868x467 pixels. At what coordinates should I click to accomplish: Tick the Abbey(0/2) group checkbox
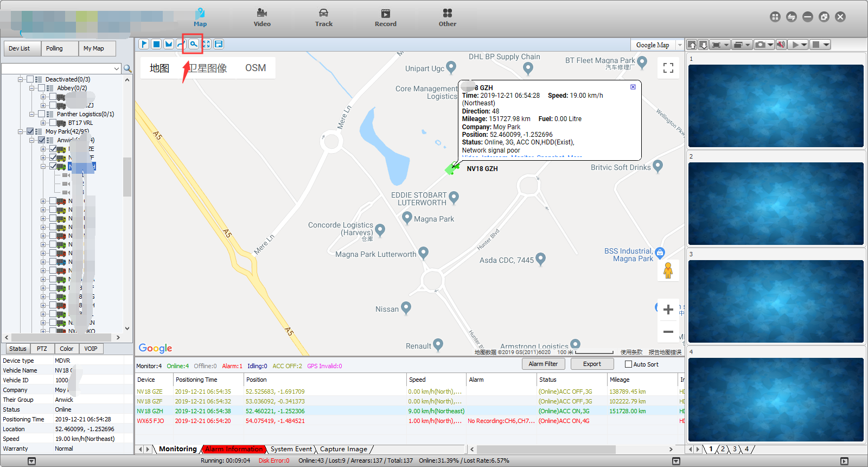coord(42,88)
